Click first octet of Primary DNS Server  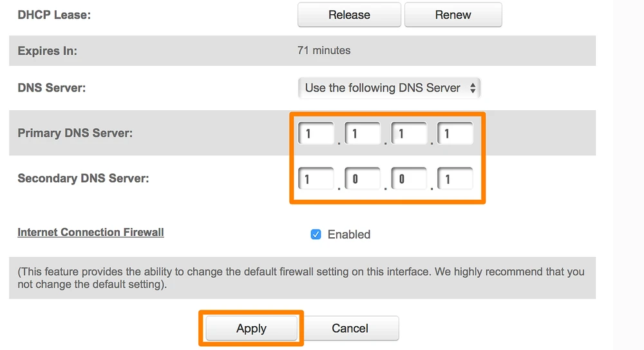[316, 134]
